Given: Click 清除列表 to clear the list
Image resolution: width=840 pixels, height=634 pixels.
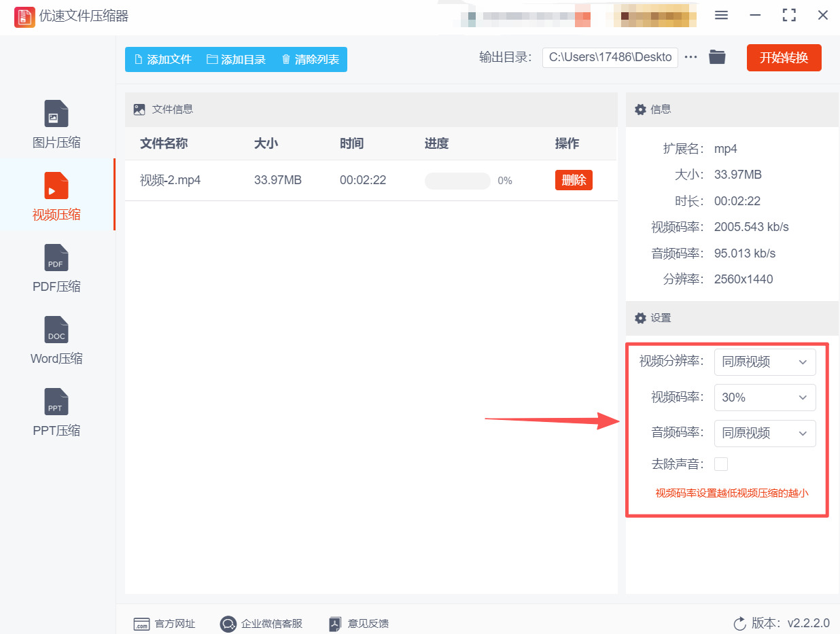Looking at the screenshot, I should tap(310, 59).
